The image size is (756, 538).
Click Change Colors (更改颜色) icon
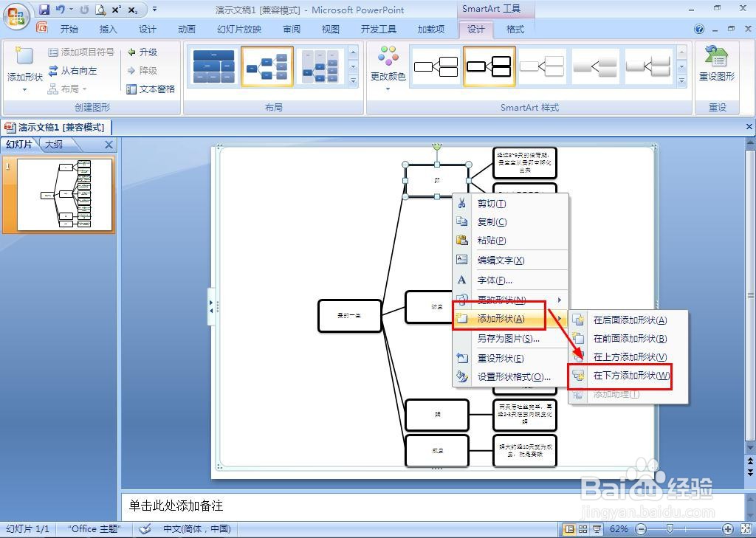pos(388,57)
